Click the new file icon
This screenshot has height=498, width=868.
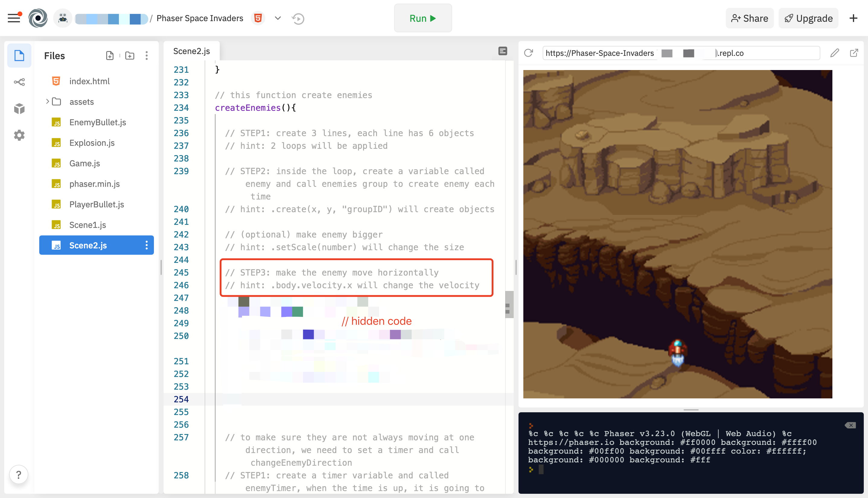pos(110,56)
